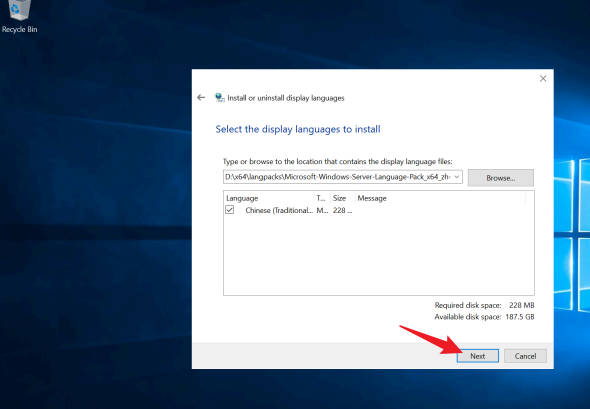This screenshot has height=409, width=590.
Task: Click the display languages wizard icon
Action: pyautogui.click(x=219, y=98)
